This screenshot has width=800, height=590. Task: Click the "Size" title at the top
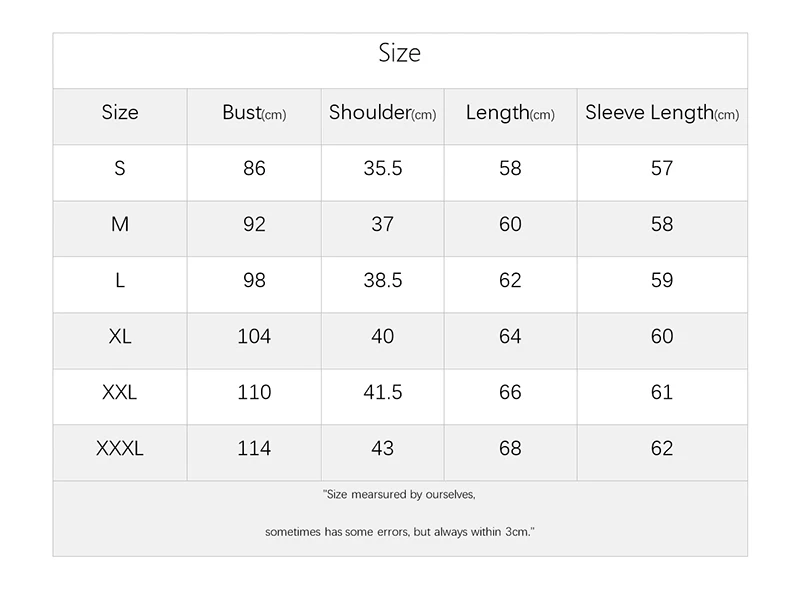pyautogui.click(x=399, y=53)
